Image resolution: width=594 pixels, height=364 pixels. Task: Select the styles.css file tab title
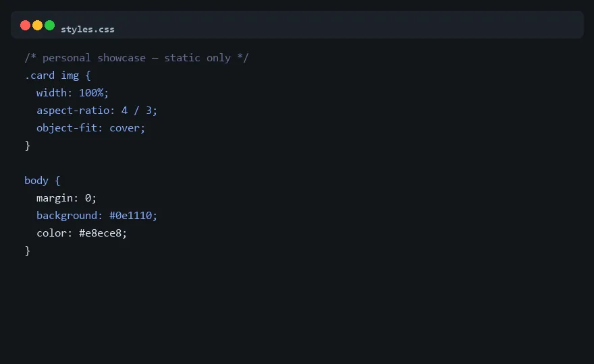coord(88,29)
